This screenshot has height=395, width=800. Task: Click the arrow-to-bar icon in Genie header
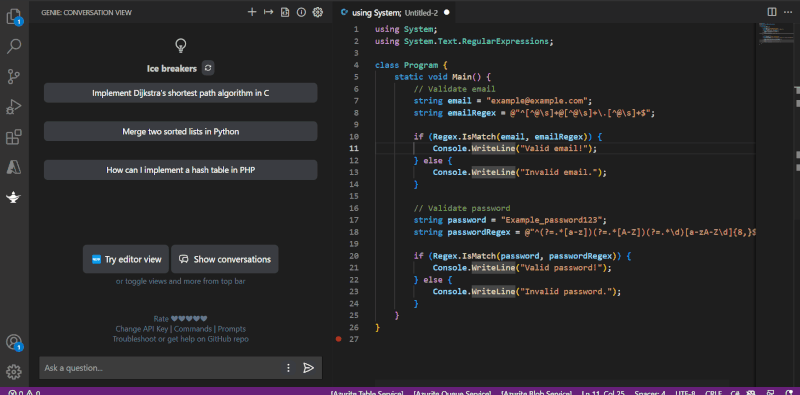[268, 12]
